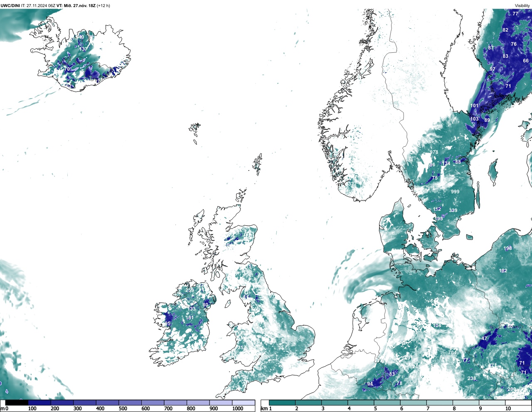Select the 5–6 km legend swatch

click(388, 402)
